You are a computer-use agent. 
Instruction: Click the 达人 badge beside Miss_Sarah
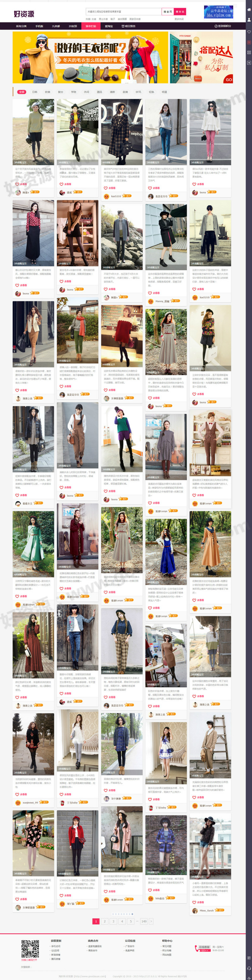[x=220, y=910]
